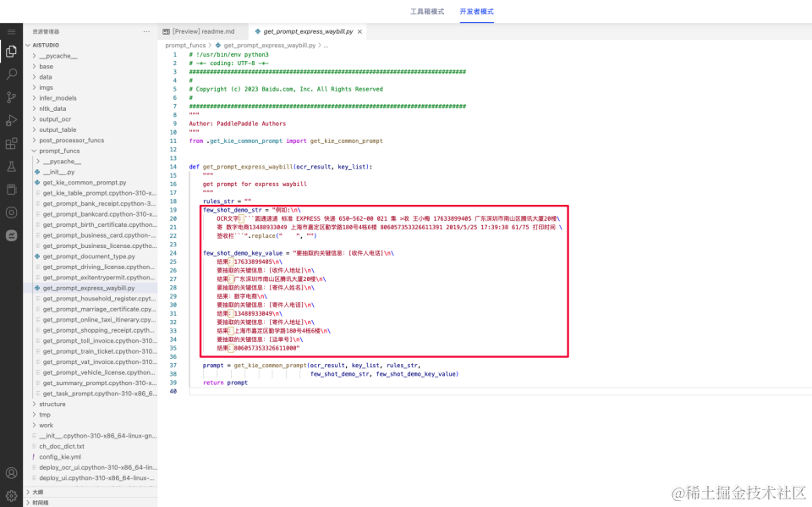Screen dimensions: 812x507
Task: Open get_prompt_marriage_certificate compiled file
Action: coord(99,309)
